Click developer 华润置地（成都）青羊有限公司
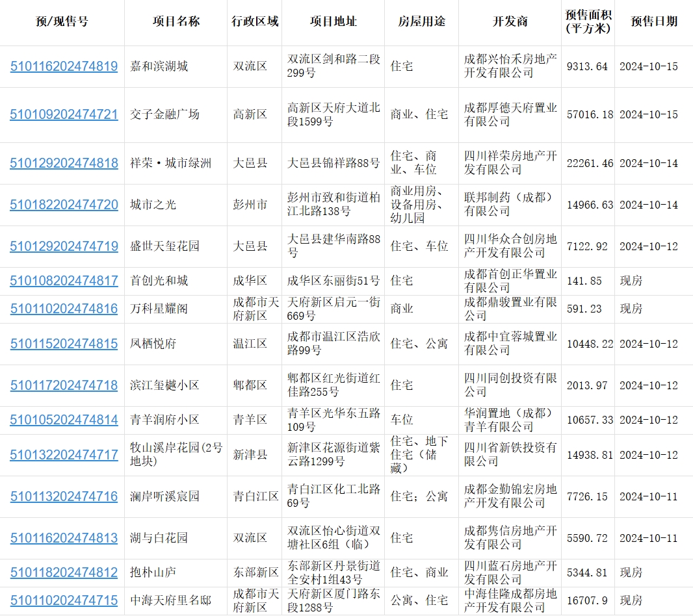The height and width of the screenshot is (616, 693). 510,420
